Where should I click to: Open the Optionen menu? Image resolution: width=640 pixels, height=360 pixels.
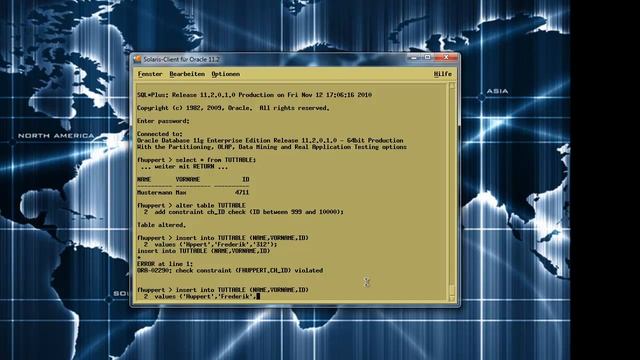pyautogui.click(x=225, y=74)
